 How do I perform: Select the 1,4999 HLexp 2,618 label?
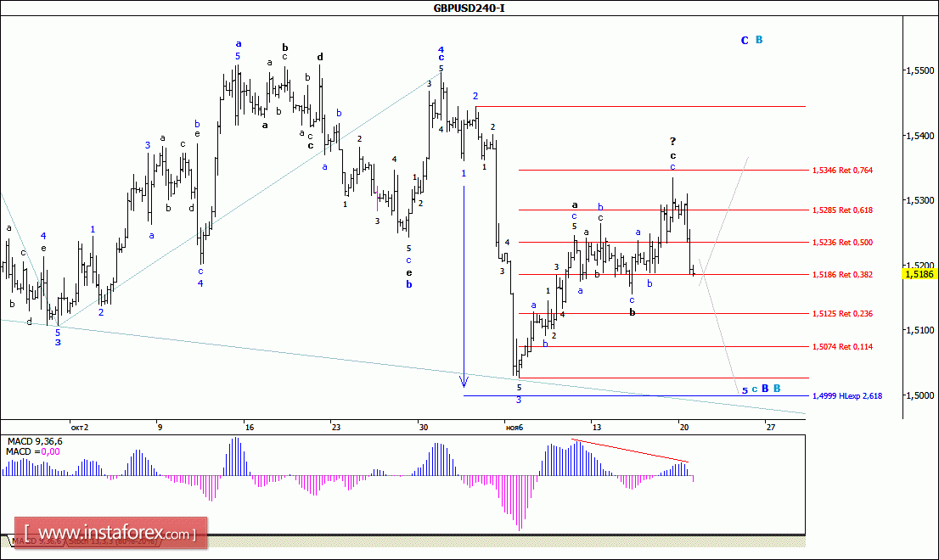pyautogui.click(x=847, y=396)
